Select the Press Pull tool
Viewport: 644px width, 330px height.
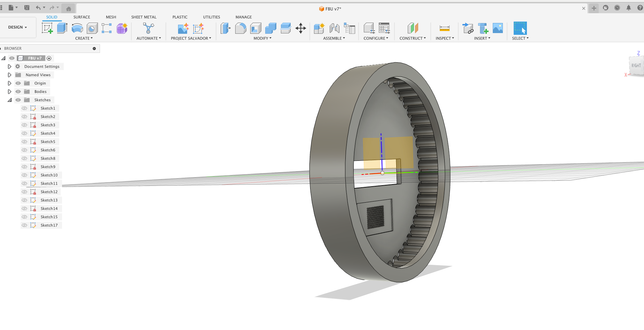[x=225, y=28]
